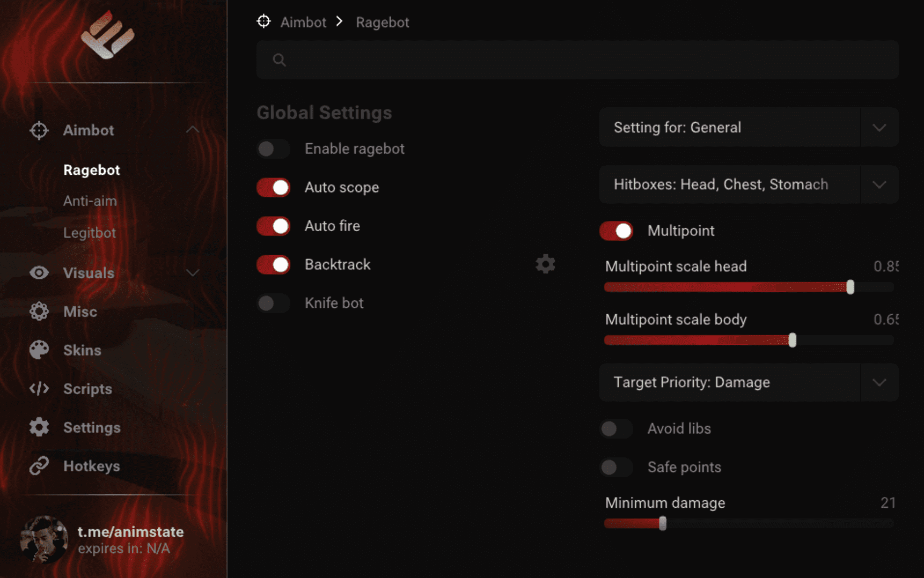Image resolution: width=924 pixels, height=578 pixels.
Task: Select the Skins palette icon
Action: (38, 350)
